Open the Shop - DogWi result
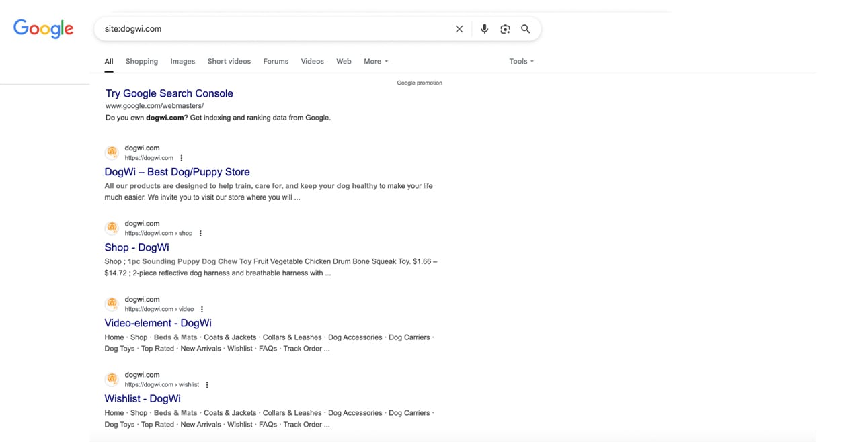The width and height of the screenshot is (868, 442). pos(136,247)
